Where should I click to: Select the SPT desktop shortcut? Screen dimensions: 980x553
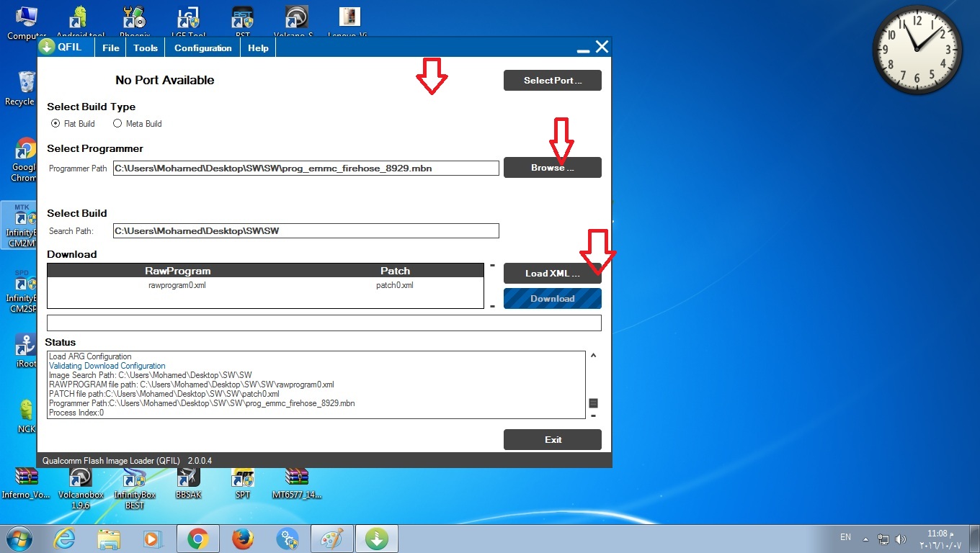(x=242, y=483)
